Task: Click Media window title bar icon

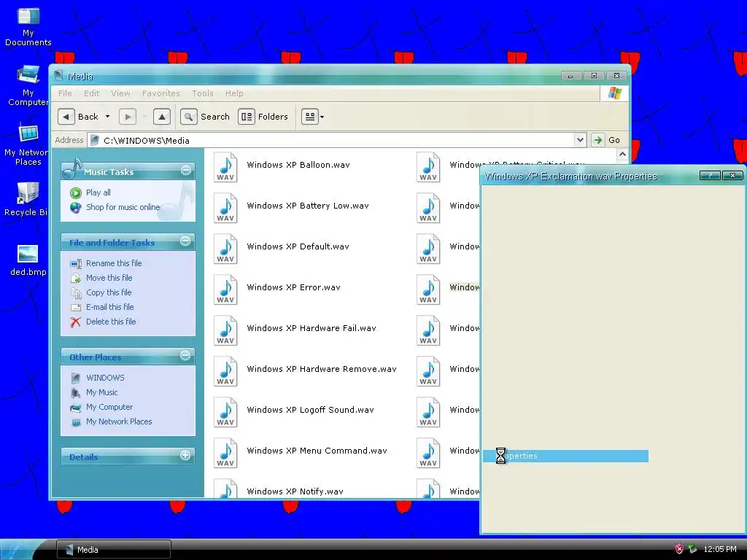Action: tap(58, 76)
